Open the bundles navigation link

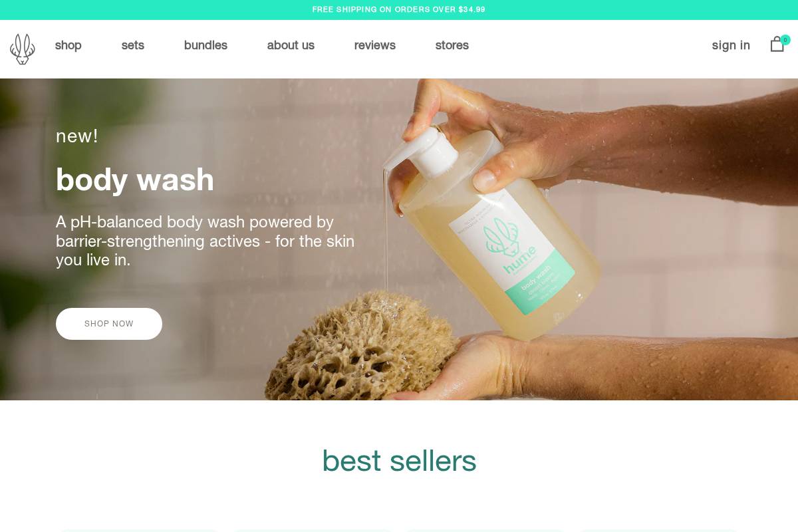coord(205,45)
